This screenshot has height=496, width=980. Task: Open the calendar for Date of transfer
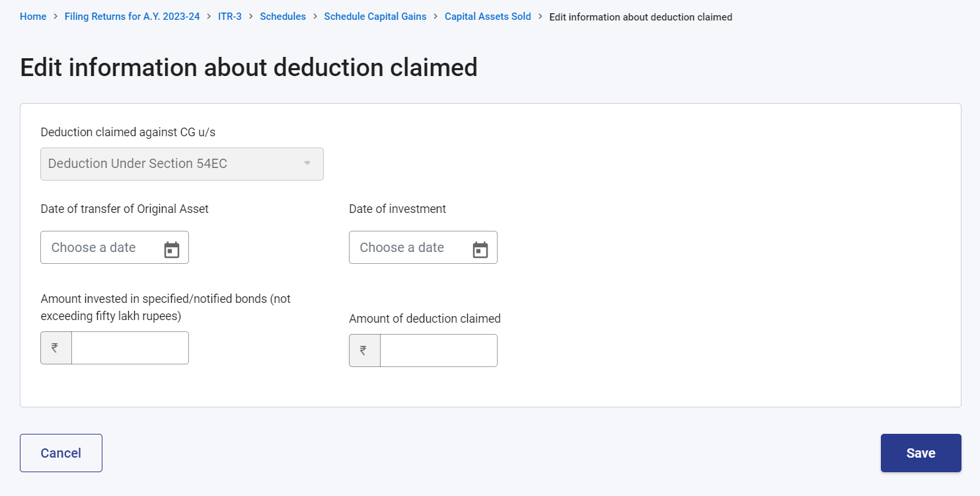172,247
